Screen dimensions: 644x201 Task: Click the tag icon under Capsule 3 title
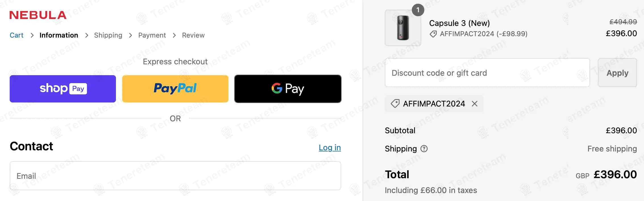click(x=433, y=34)
